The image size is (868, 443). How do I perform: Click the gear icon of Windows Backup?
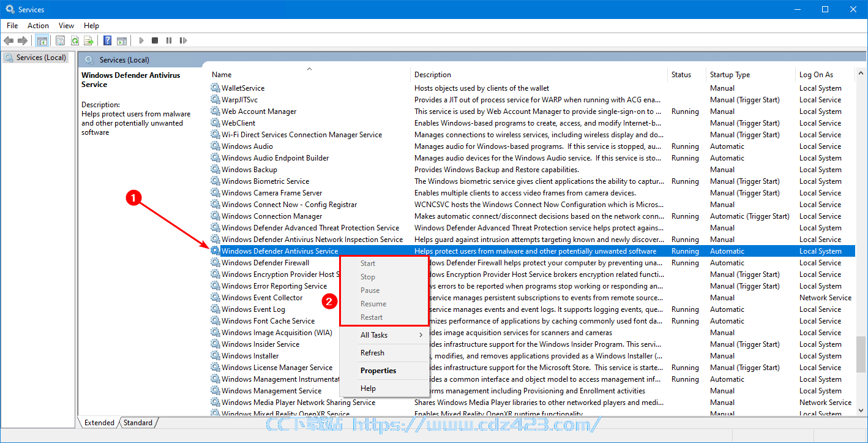[x=215, y=170]
